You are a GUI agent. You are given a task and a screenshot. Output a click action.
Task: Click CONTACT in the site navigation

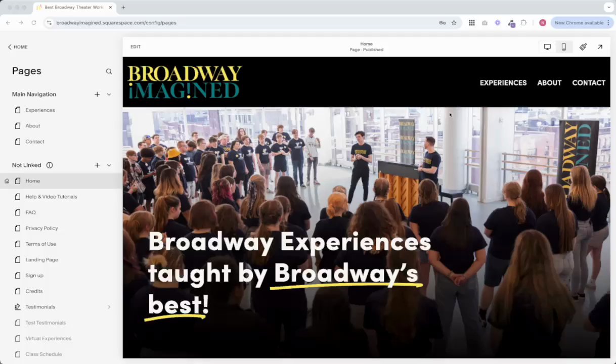589,82
